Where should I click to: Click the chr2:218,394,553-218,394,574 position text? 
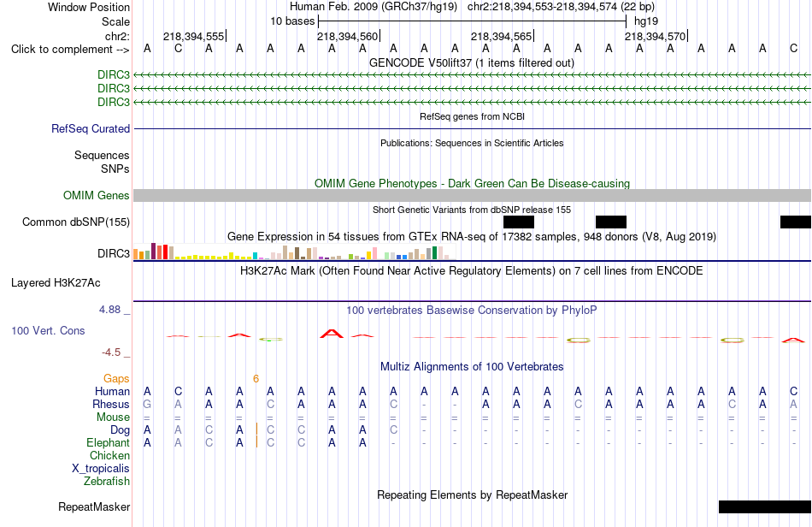pyautogui.click(x=561, y=7)
